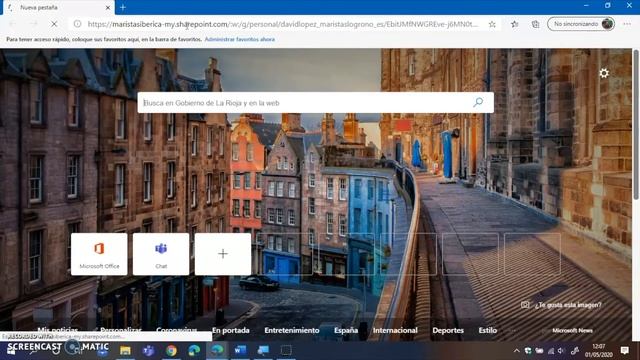Open the Collections icon in the toolbar

tap(536, 24)
